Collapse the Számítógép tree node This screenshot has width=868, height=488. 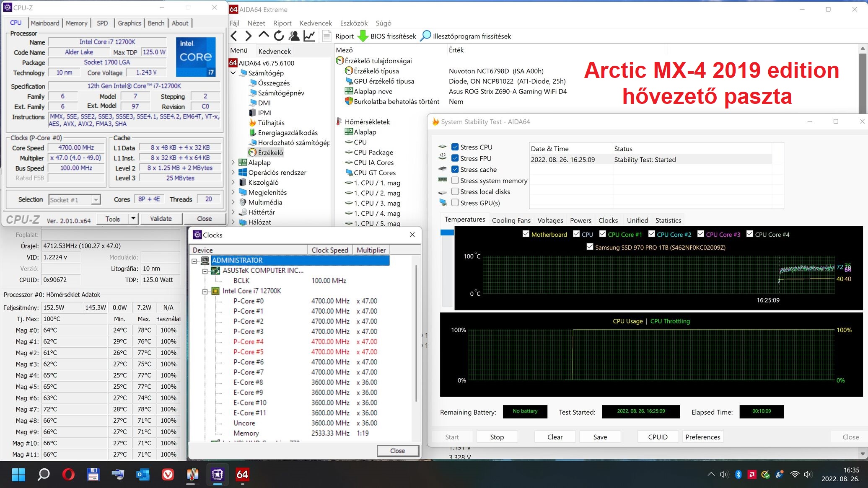233,73
